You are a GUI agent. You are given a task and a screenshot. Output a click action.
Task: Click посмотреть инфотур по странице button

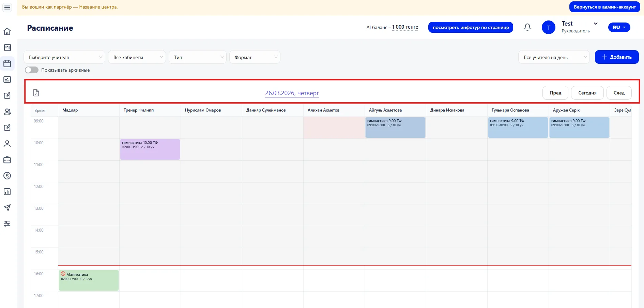[471, 27]
